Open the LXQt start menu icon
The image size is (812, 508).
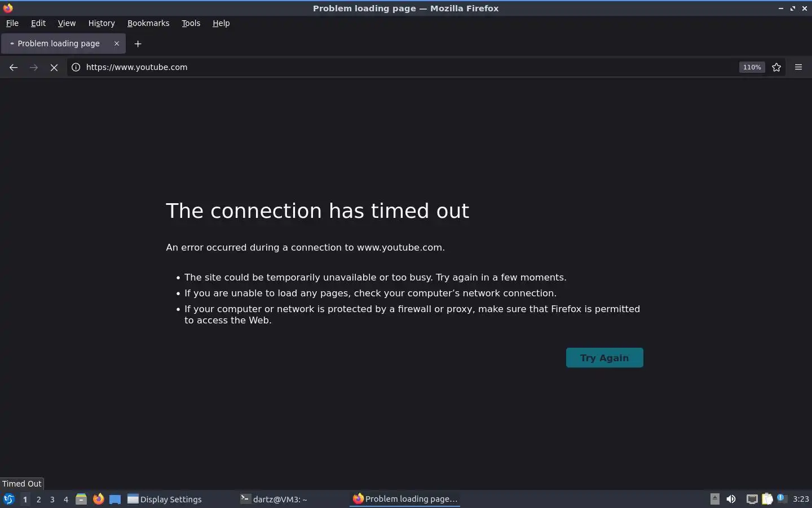click(x=9, y=499)
